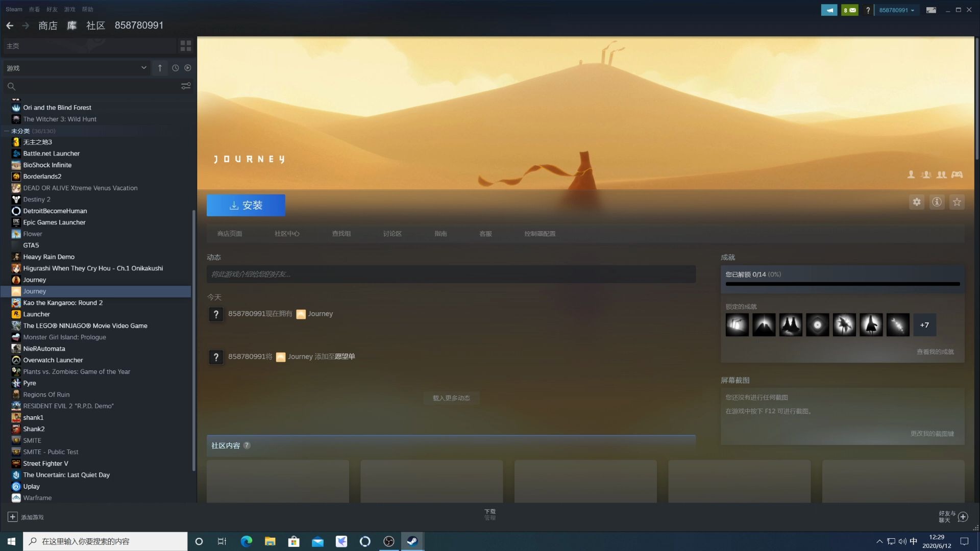Click the Add game plus icon
980x551 pixels.
tap(12, 517)
